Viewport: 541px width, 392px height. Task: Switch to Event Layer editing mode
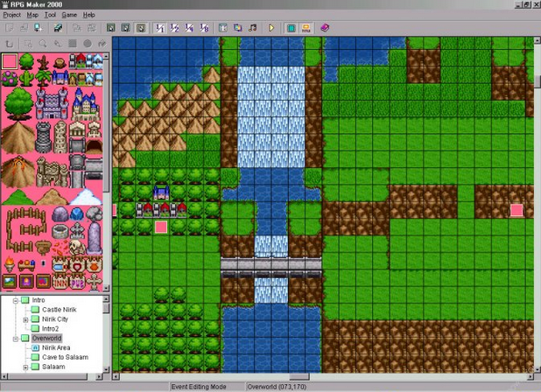(141, 28)
